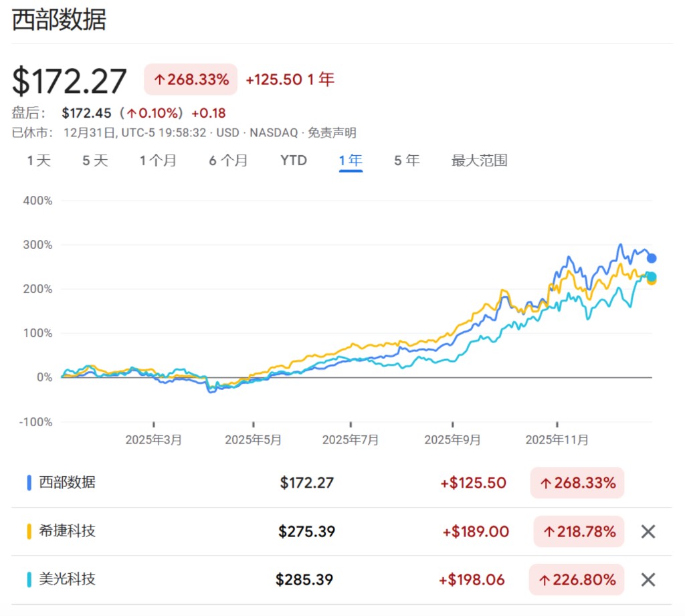685x616 pixels.
Task: Click the 218.78% change badge
Action: [x=578, y=532]
